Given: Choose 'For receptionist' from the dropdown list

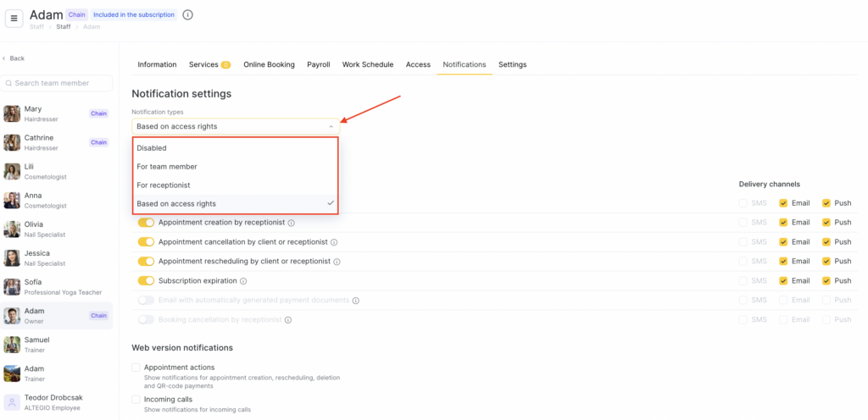Looking at the screenshot, I should 164,185.
